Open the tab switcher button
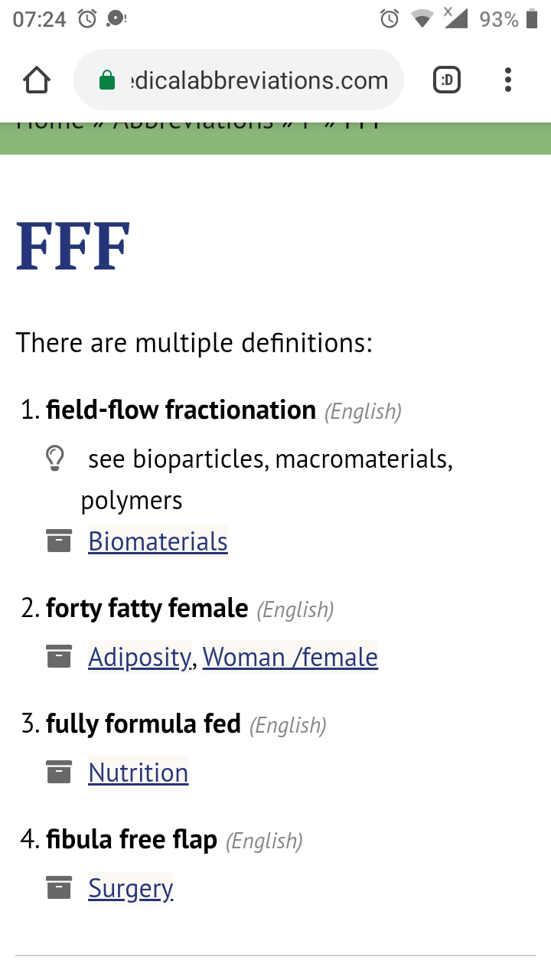 pyautogui.click(x=447, y=80)
